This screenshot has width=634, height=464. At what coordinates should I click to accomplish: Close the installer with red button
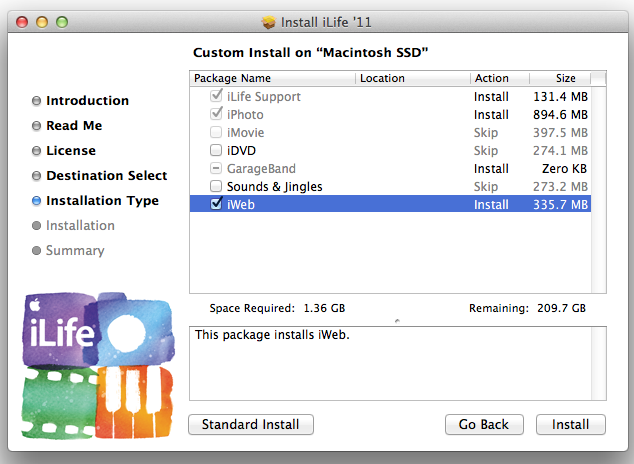22,22
